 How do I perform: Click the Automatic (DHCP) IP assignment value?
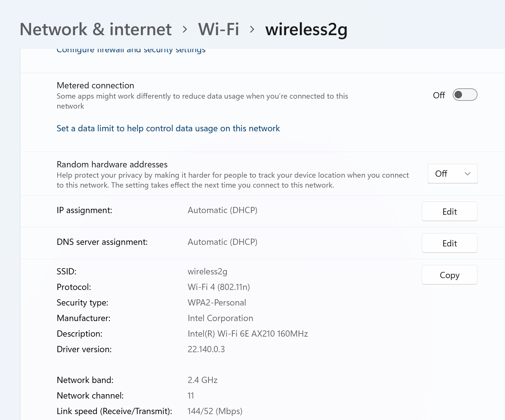click(x=222, y=211)
